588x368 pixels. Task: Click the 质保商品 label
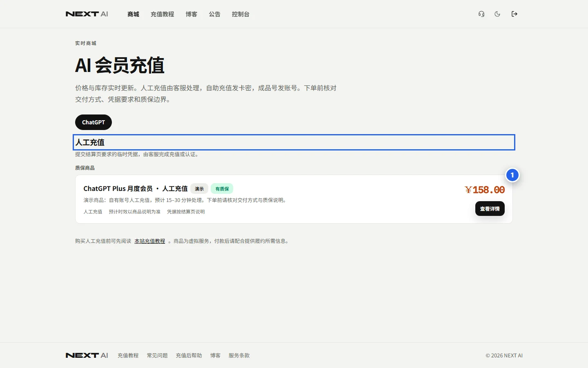pyautogui.click(x=85, y=168)
